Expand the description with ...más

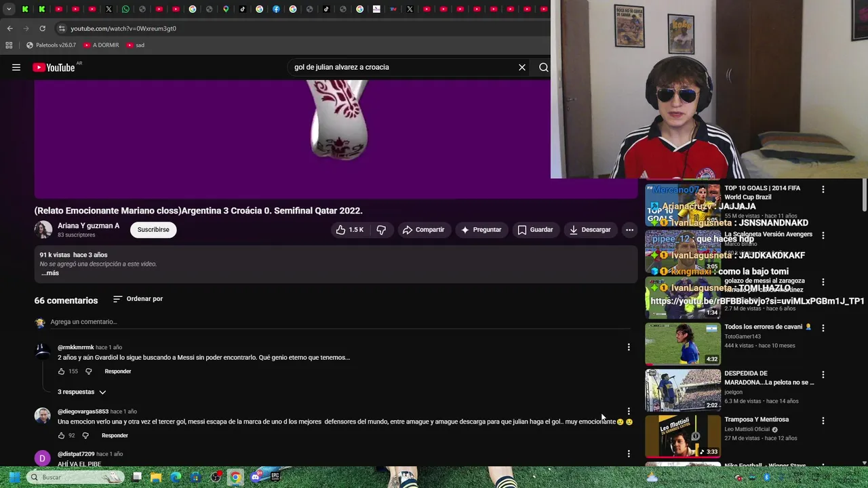pyautogui.click(x=50, y=273)
